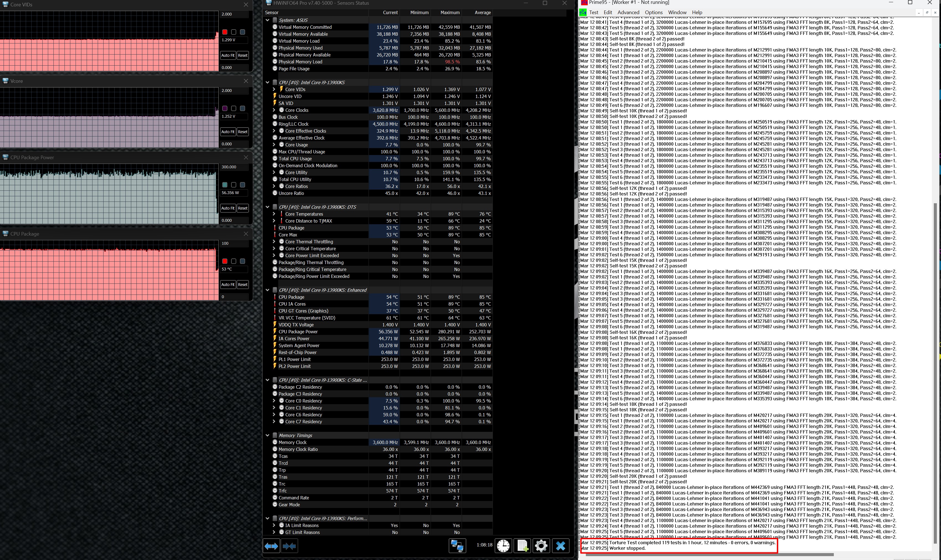Expand the Core Temperatures row
The image size is (941, 560).
point(274,214)
